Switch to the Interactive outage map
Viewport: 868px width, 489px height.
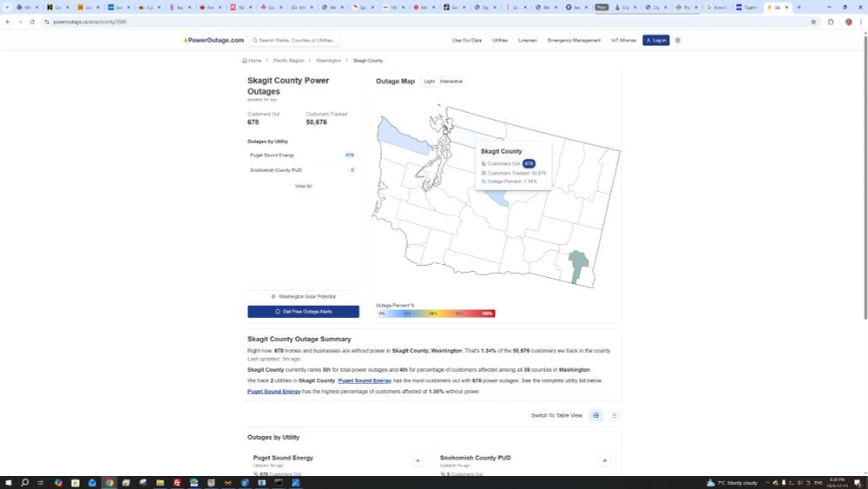point(451,82)
